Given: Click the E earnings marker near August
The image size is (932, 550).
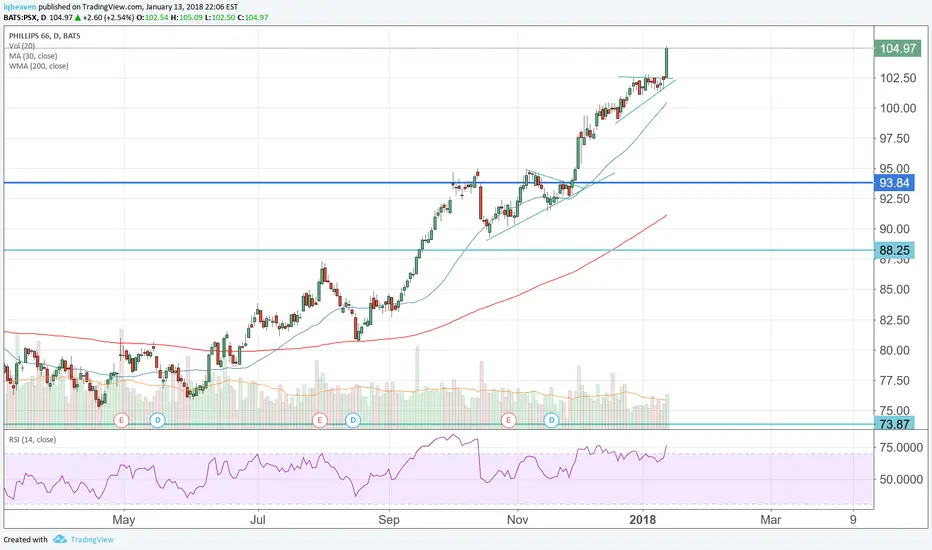Looking at the screenshot, I should point(320,420).
